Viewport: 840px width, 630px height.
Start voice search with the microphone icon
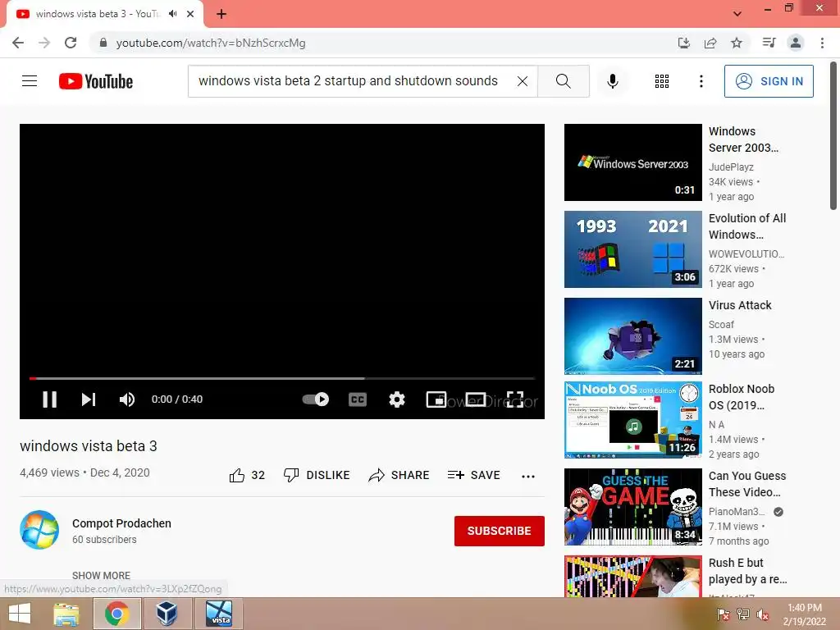(x=612, y=81)
